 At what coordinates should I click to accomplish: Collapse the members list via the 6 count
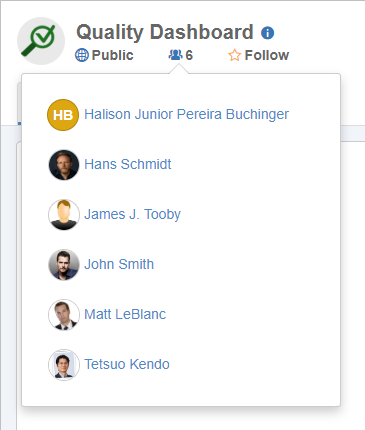[x=189, y=55]
